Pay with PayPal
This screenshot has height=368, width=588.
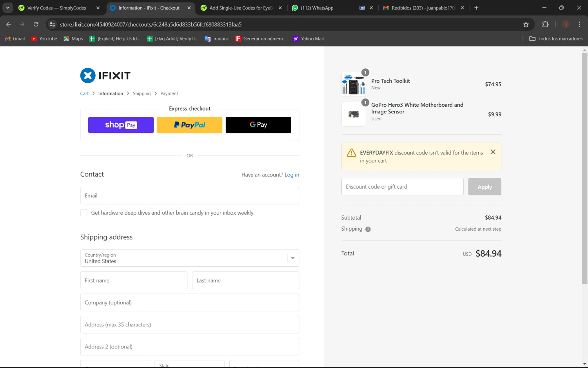[x=189, y=125]
